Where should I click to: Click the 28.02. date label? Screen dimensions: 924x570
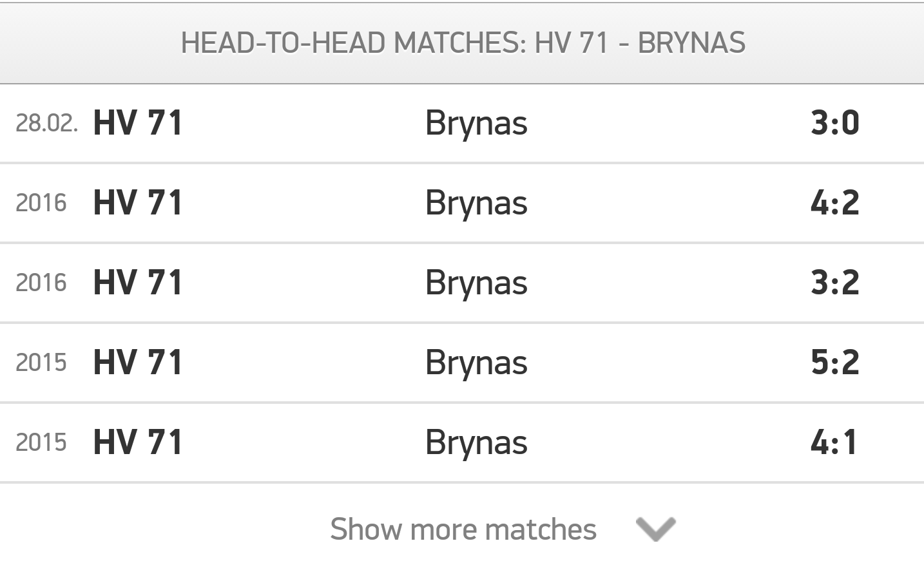click(x=46, y=122)
